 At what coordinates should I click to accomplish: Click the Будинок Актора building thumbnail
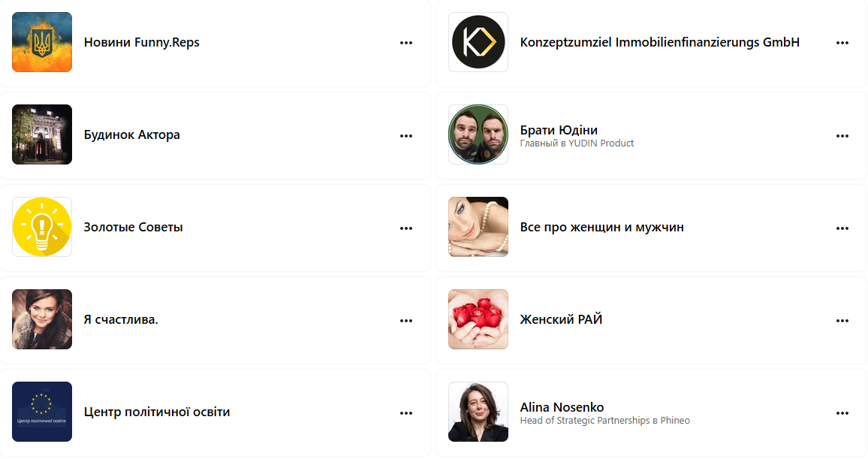pos(42,134)
